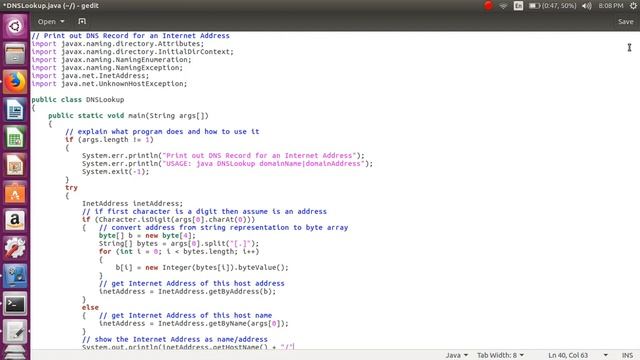Open the Amazon launcher icon
The height and width of the screenshot is (360, 640).
tap(15, 220)
